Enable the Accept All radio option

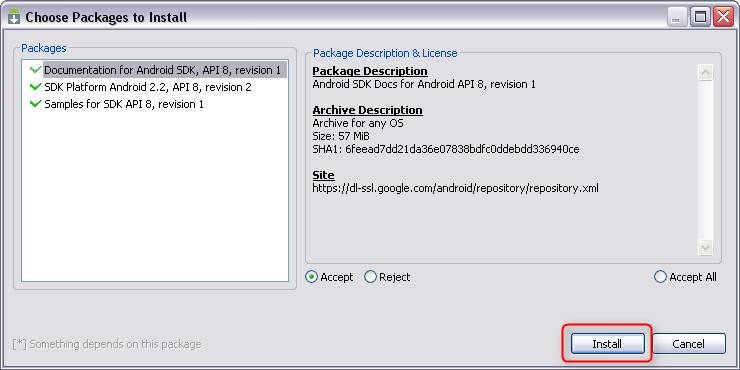(661, 277)
